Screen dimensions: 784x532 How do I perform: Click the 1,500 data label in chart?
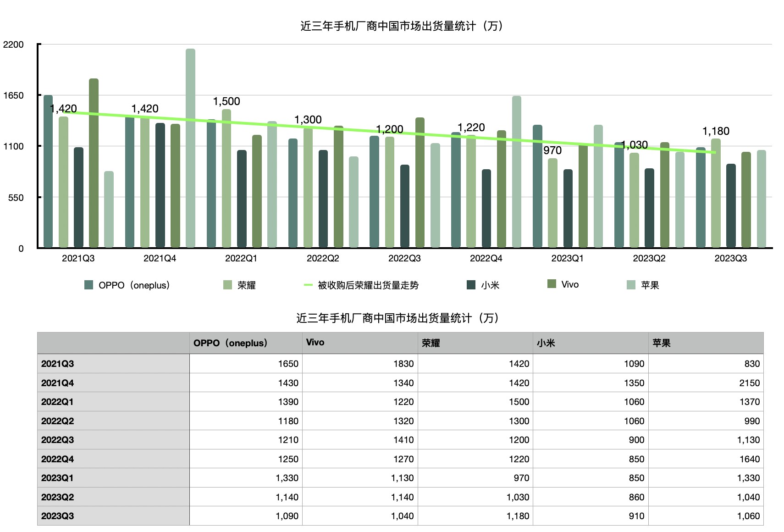pyautogui.click(x=226, y=101)
